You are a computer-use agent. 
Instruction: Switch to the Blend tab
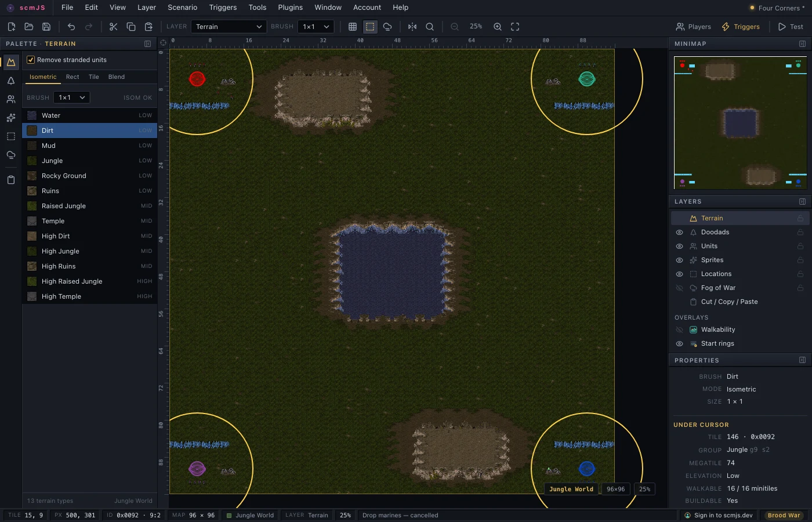pyautogui.click(x=117, y=77)
